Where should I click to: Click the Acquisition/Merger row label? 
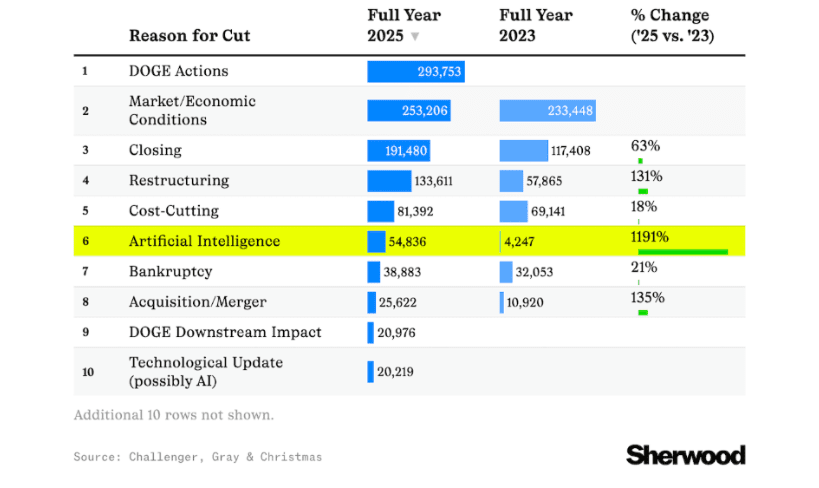[197, 301]
